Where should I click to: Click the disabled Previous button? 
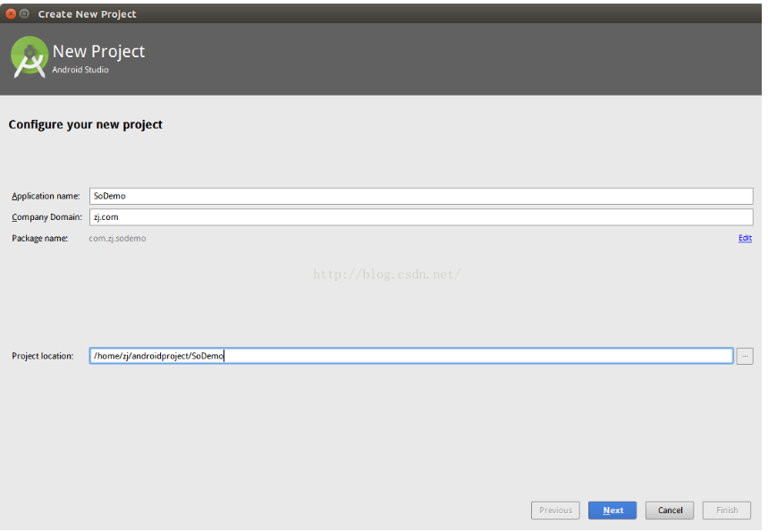(x=555, y=511)
